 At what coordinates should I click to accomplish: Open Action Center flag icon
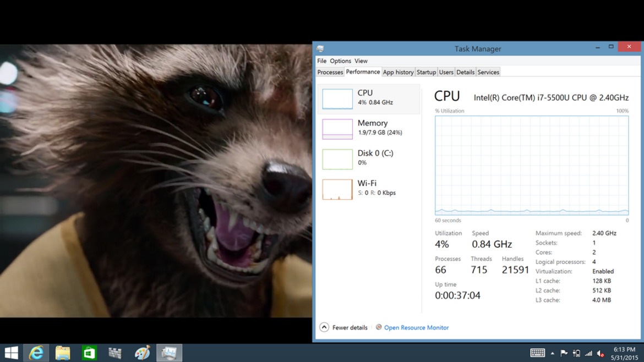click(564, 353)
